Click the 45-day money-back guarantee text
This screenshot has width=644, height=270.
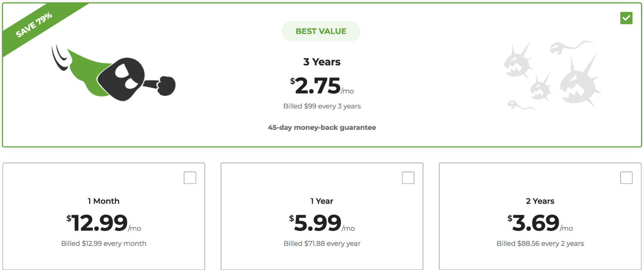tap(322, 127)
